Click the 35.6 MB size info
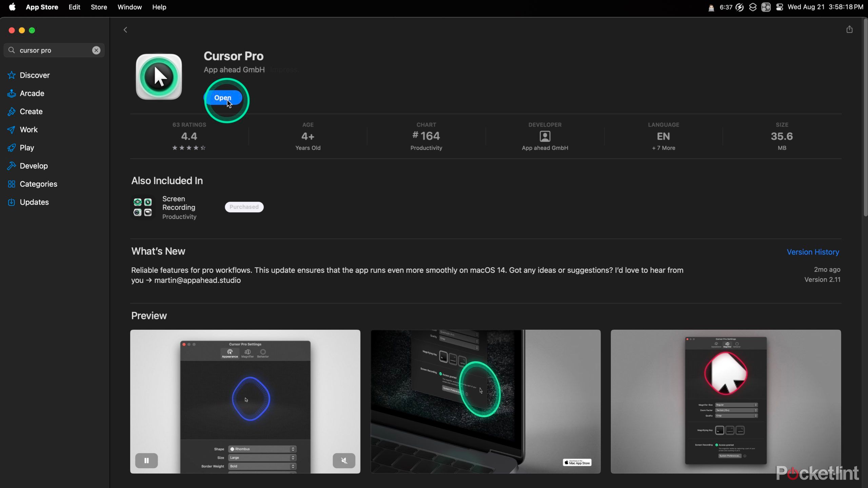 (782, 136)
